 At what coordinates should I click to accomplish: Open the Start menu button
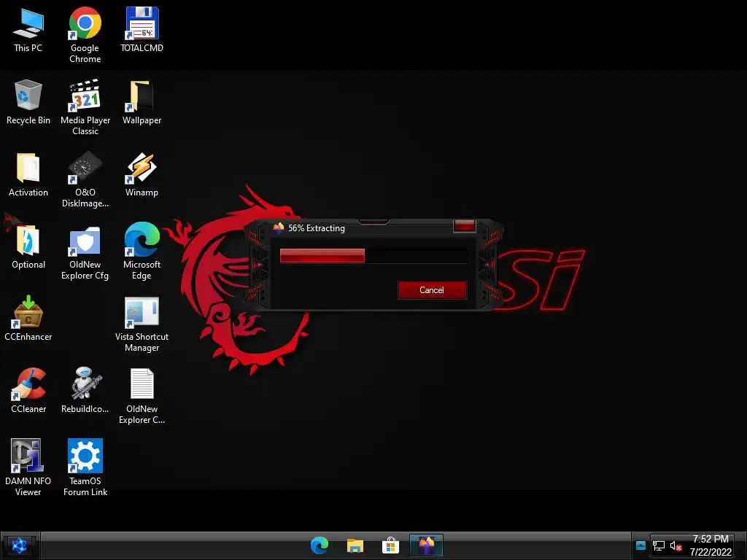click(x=20, y=545)
